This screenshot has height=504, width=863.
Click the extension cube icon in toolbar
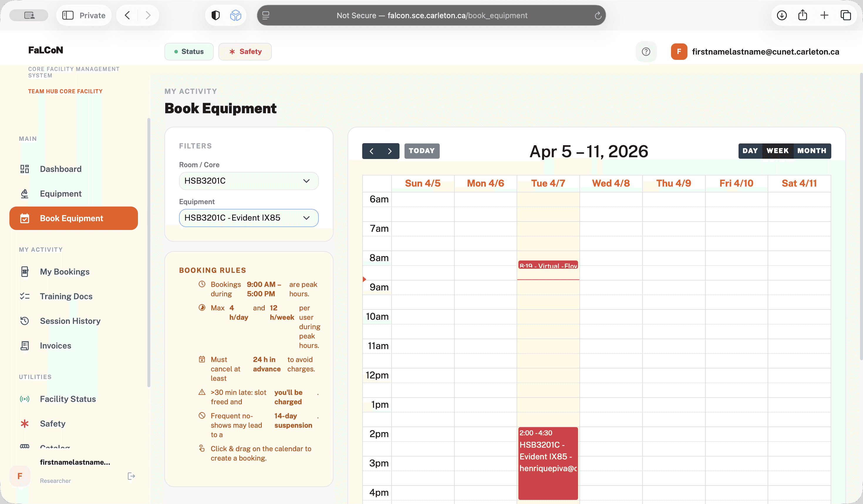click(x=236, y=15)
